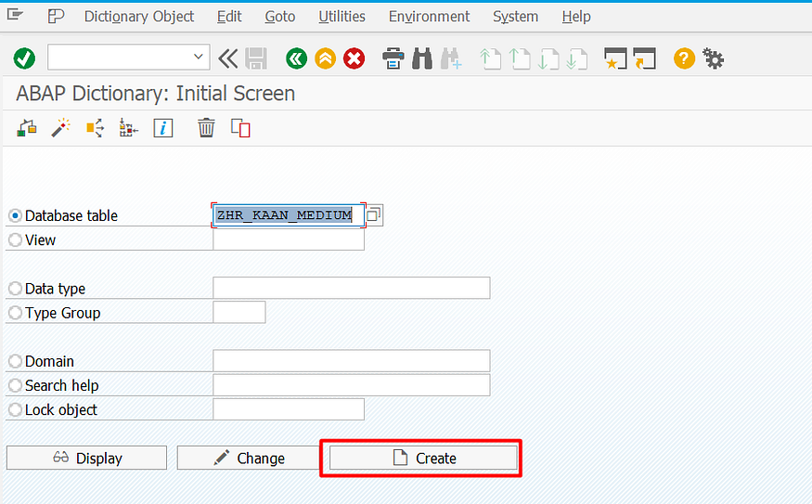Click the Domain input field
This screenshot has width=812, height=504.
coord(351,360)
